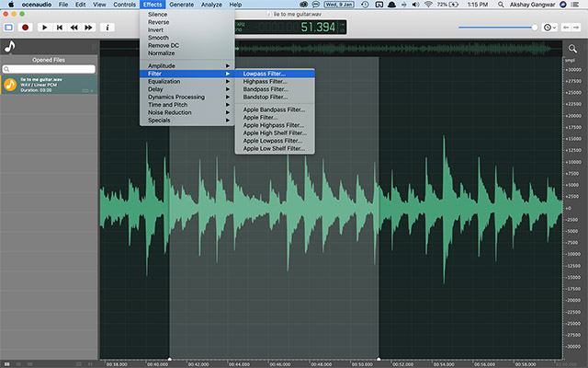Screen dimensions: 588x368
Task: Open Notification Center list icon
Action: 575,5
